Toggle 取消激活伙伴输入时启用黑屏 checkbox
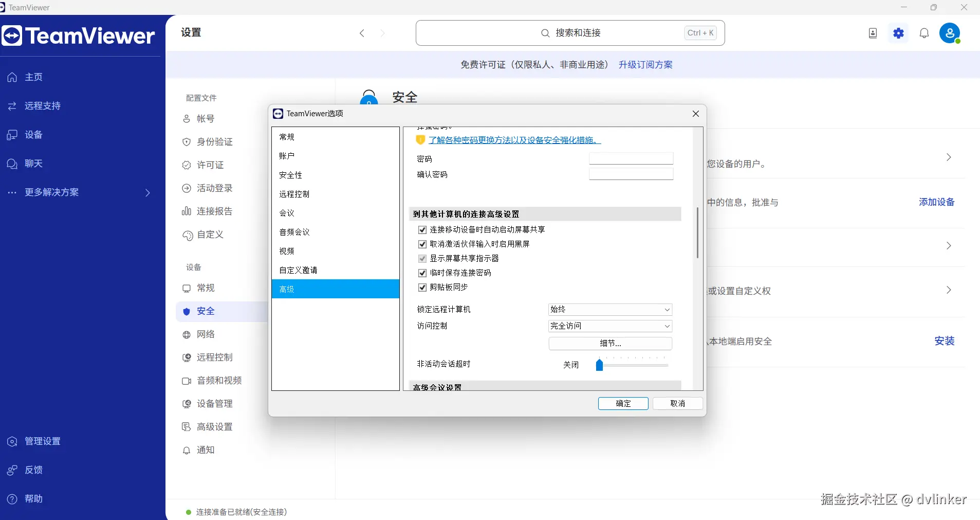Screen dimensions: 980x520 pos(422,244)
